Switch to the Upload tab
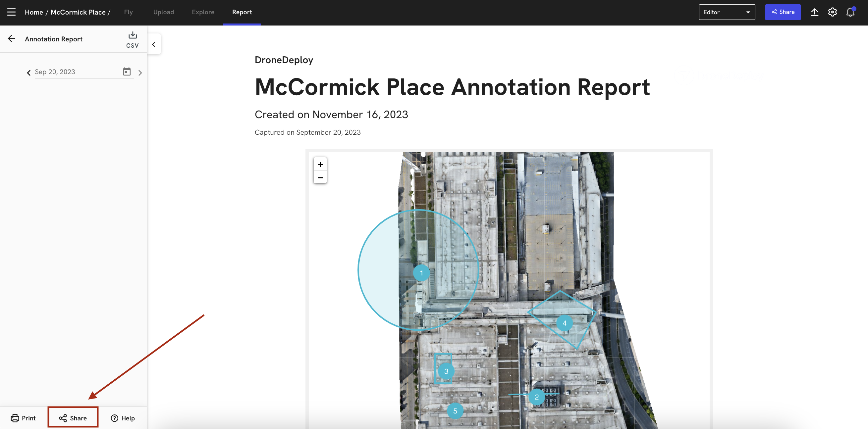Image resolution: width=868 pixels, height=429 pixels. (163, 12)
